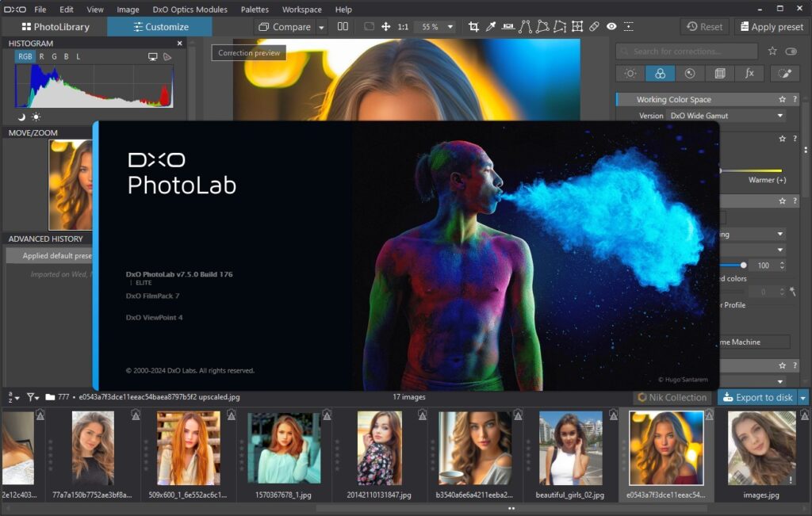Activate the Neutral Density miniature effect tool
The width and height of the screenshot is (812, 516).
tap(628, 27)
